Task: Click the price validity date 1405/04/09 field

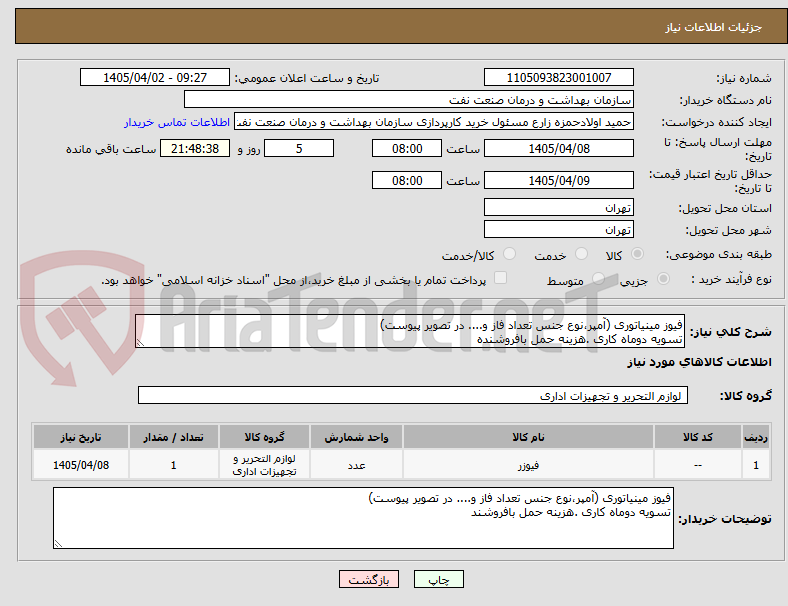Action: [x=558, y=180]
